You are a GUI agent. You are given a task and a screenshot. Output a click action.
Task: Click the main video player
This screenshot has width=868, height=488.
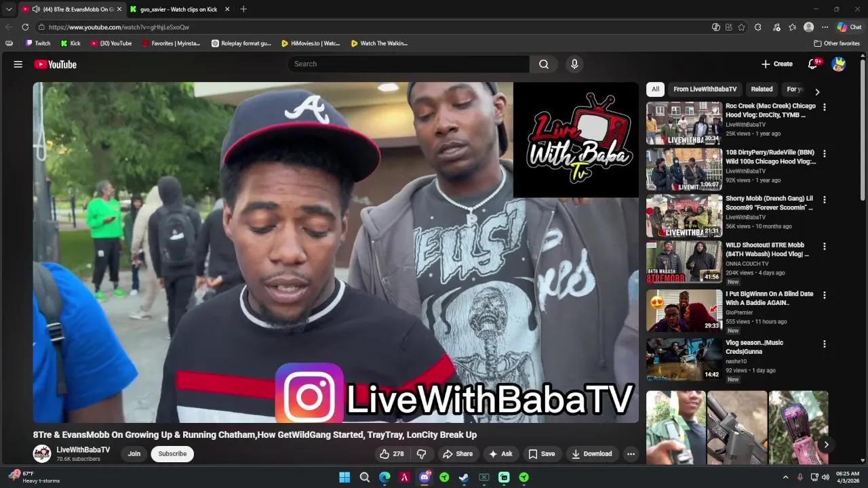tap(336, 253)
